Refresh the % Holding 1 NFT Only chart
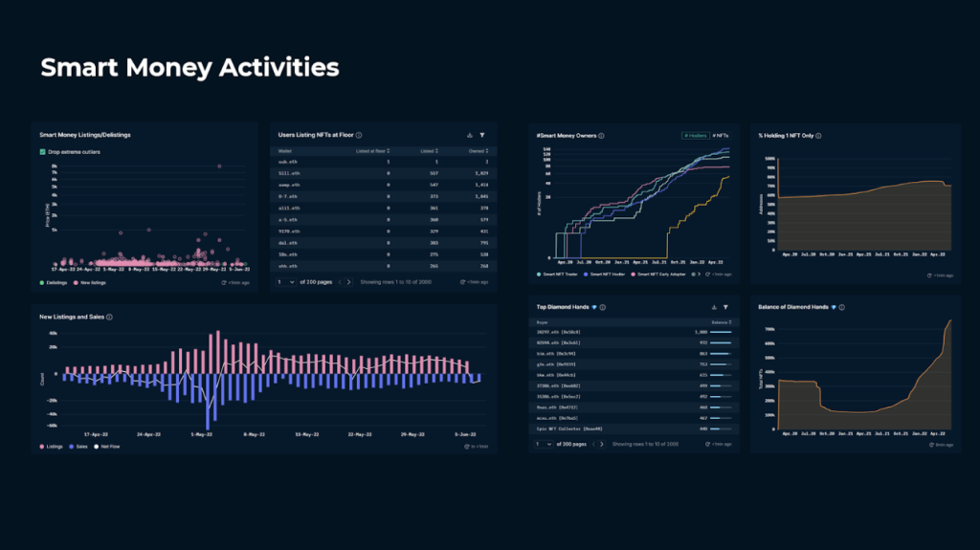The image size is (980, 550). tap(929, 275)
